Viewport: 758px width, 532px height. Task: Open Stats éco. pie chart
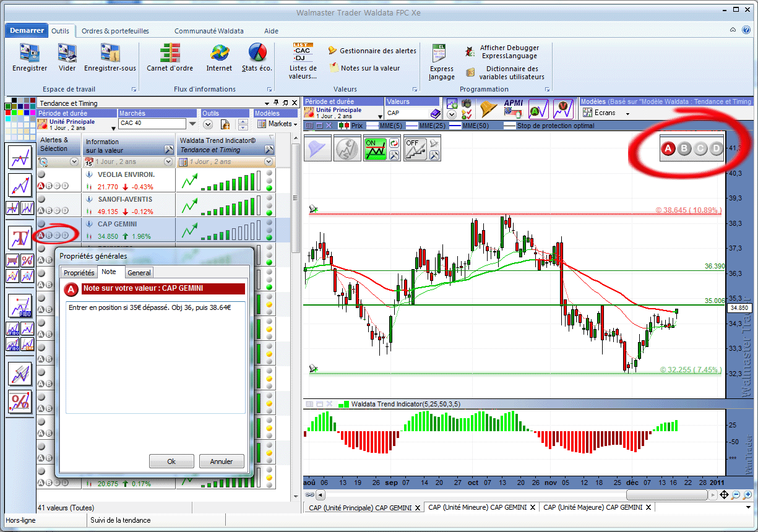click(x=257, y=58)
